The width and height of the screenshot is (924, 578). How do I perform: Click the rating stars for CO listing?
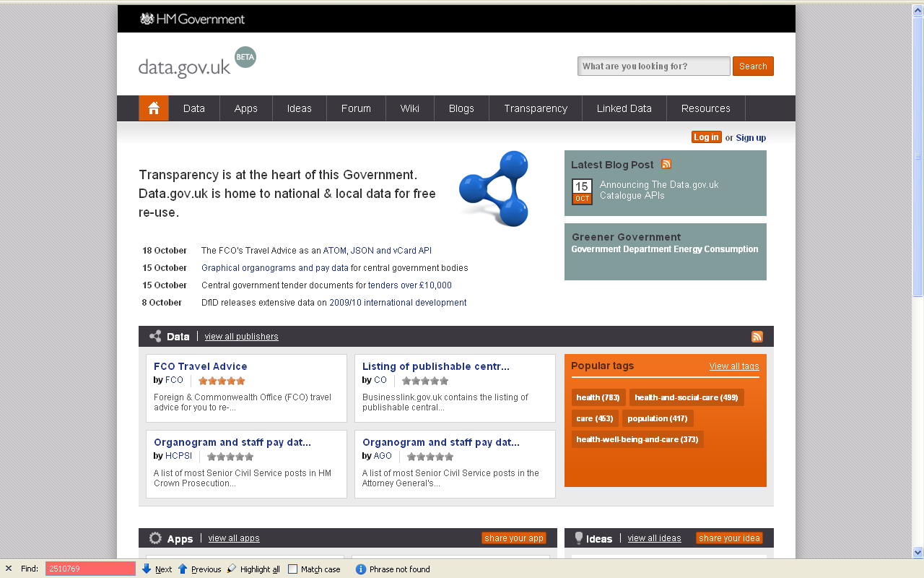(425, 381)
